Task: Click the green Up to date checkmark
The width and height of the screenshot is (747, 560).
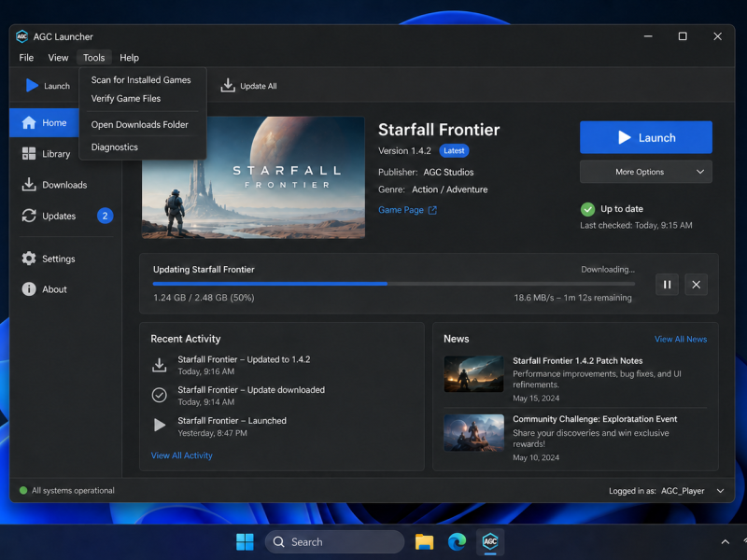Action: (587, 209)
